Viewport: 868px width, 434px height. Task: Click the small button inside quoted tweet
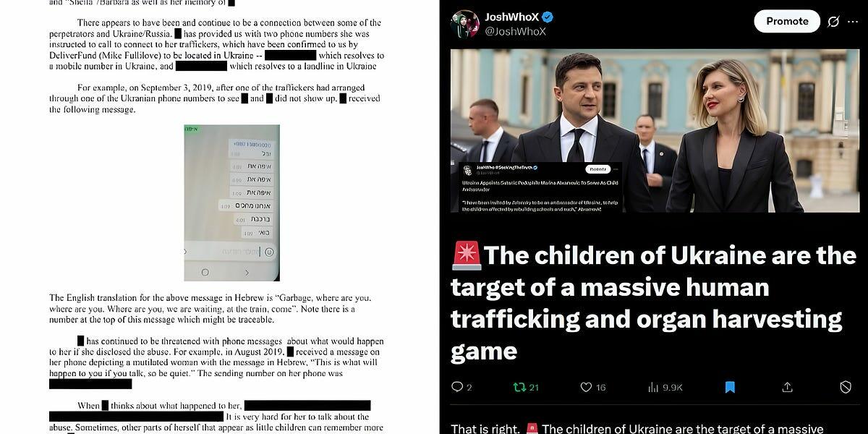click(597, 169)
